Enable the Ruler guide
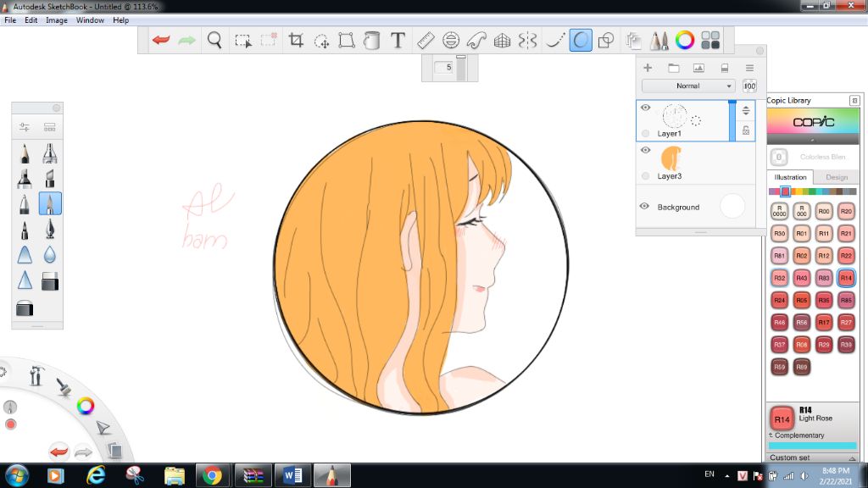Screen dimensions: 868x488 [x=426, y=41]
